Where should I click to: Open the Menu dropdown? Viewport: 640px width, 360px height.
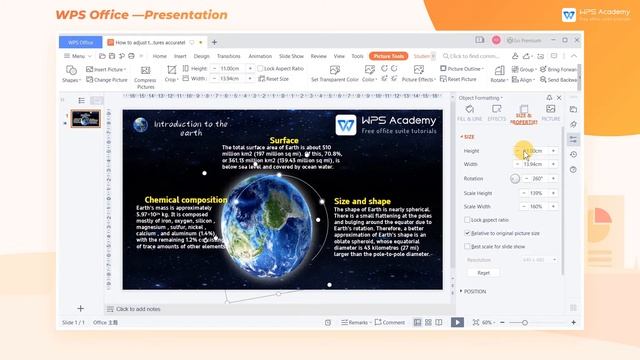pyautogui.click(x=78, y=56)
